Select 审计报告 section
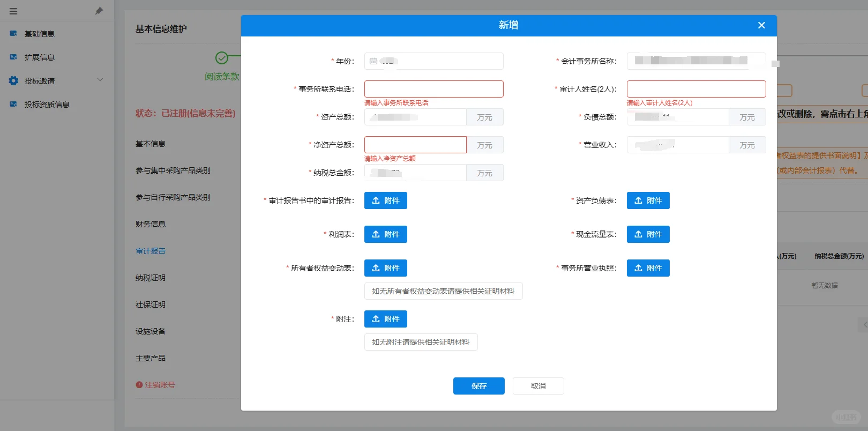The image size is (868, 431). coord(151,251)
